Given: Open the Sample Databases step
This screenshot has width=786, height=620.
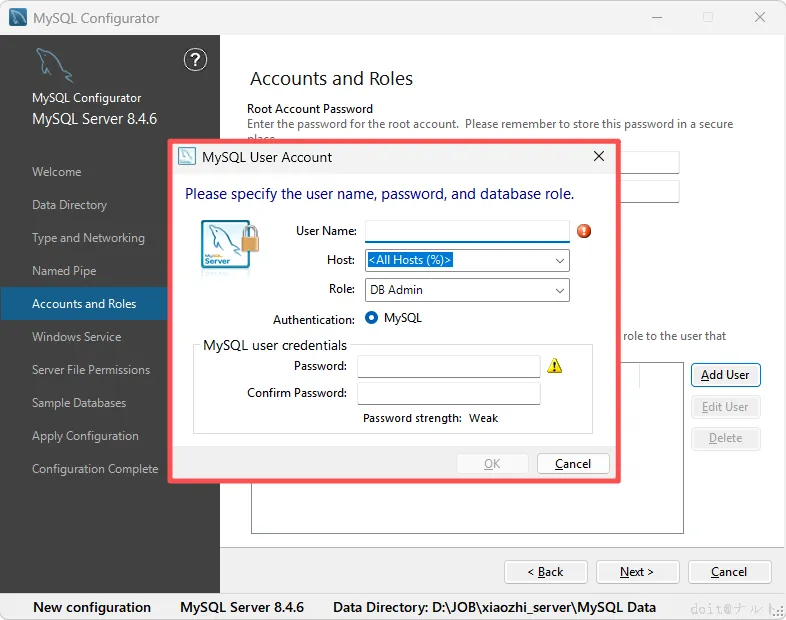Looking at the screenshot, I should point(79,403).
